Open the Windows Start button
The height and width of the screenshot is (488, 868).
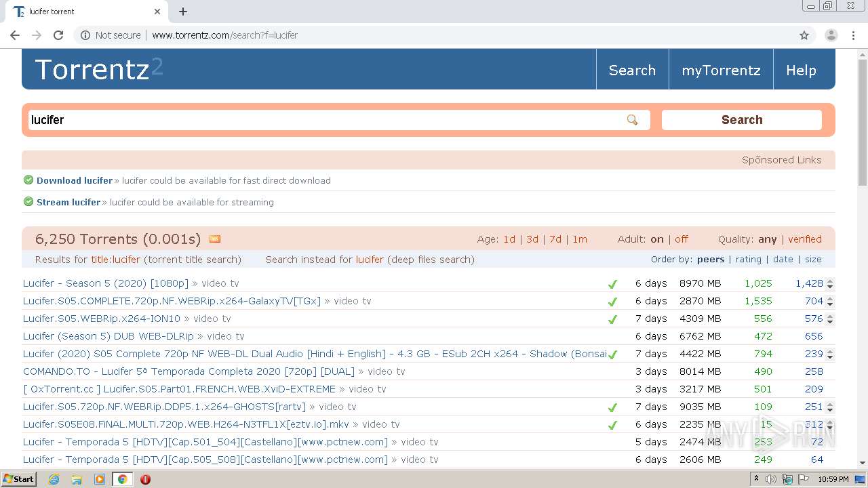(19, 479)
